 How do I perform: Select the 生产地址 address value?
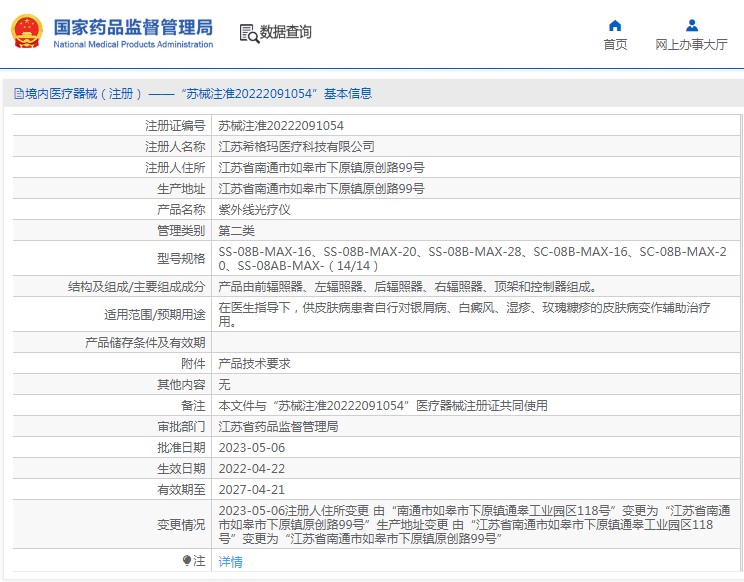click(321, 189)
